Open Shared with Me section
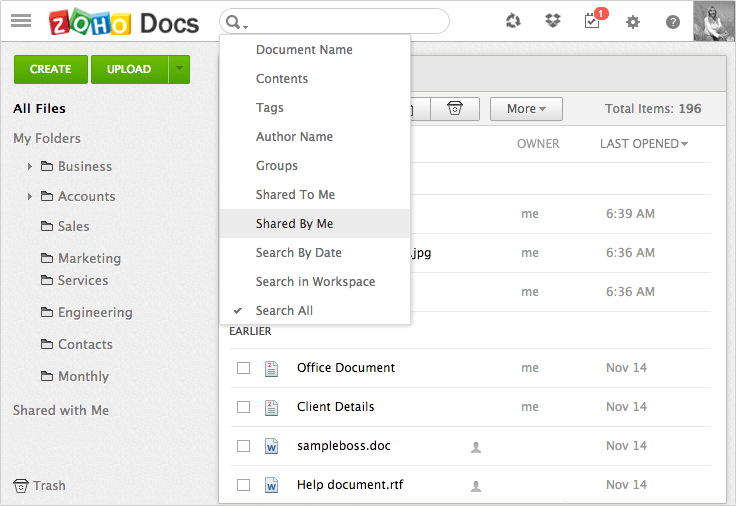 point(61,410)
